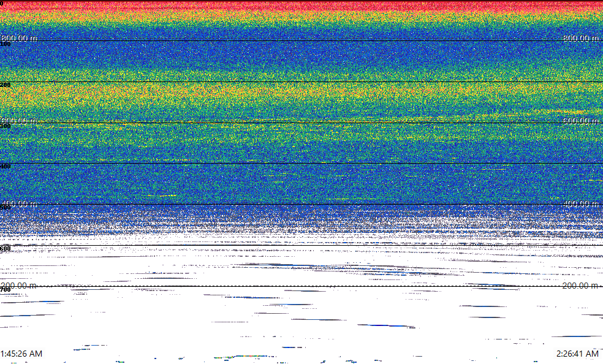This screenshot has width=603, height=364.
Task: Click the left 200.00 m range label
Action: point(19,286)
